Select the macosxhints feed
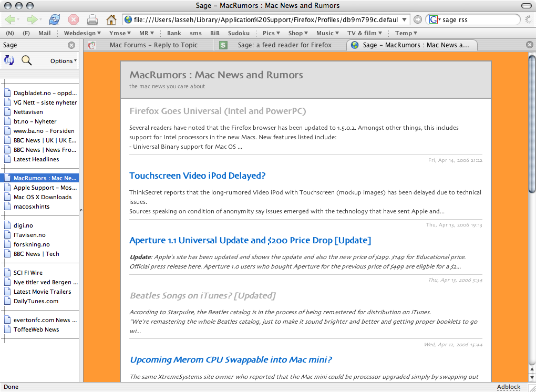The height and width of the screenshot is (392, 536). (x=39, y=207)
